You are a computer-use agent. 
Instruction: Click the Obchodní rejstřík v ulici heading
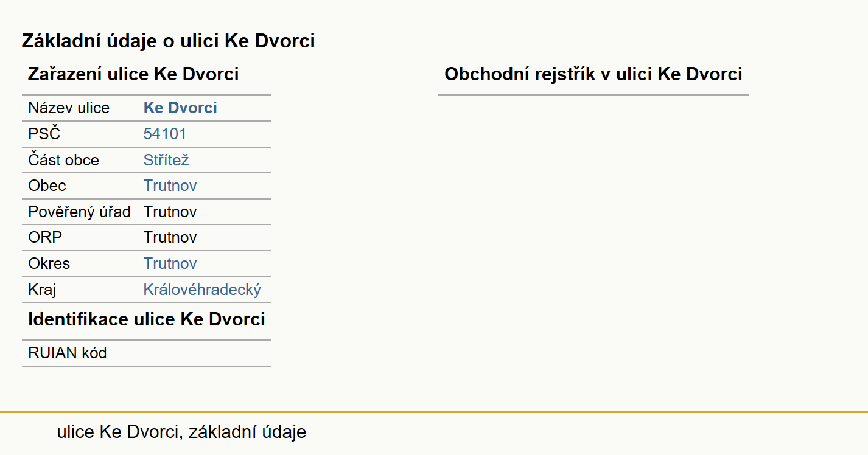(593, 74)
